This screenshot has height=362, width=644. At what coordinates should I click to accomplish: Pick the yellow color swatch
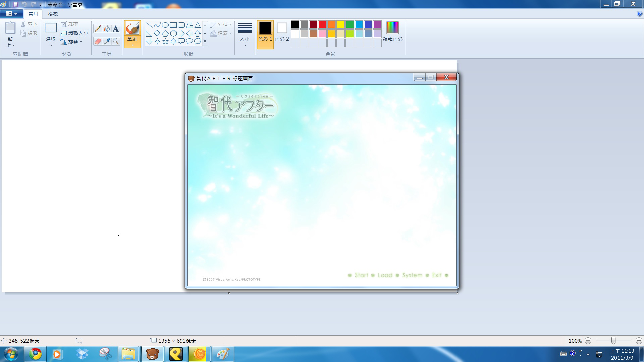(340, 24)
